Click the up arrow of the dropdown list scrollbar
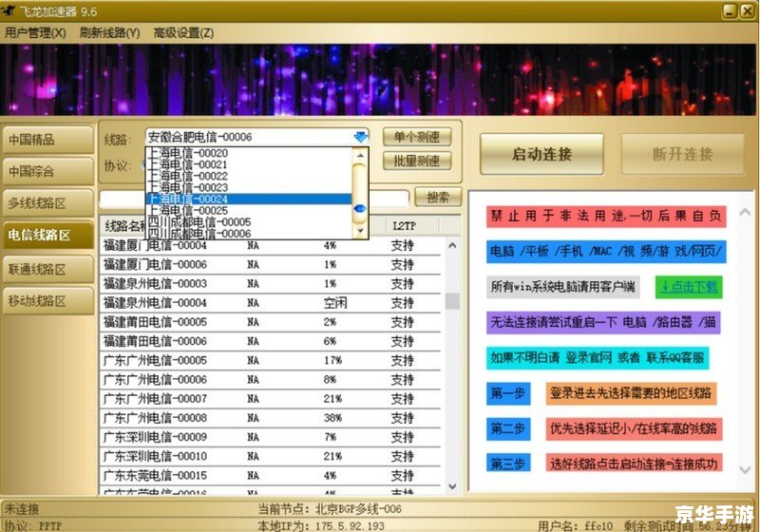 click(360, 154)
